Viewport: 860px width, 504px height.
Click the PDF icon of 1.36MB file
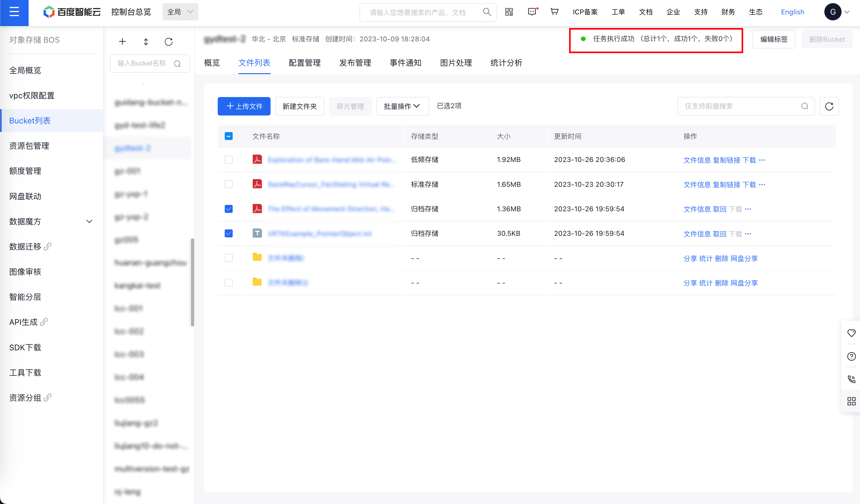[x=257, y=208]
